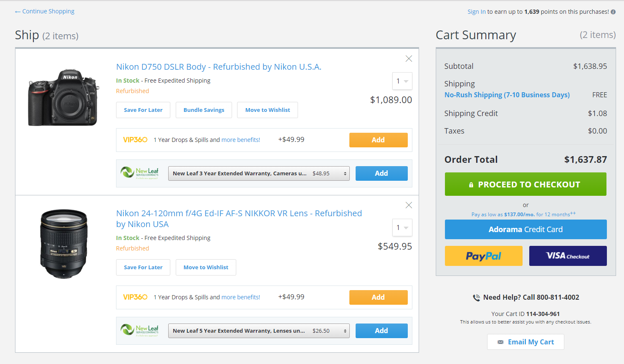Click the VIP360 logo for the D750 item
Screen dimensions: 624x364
pyautogui.click(x=135, y=140)
